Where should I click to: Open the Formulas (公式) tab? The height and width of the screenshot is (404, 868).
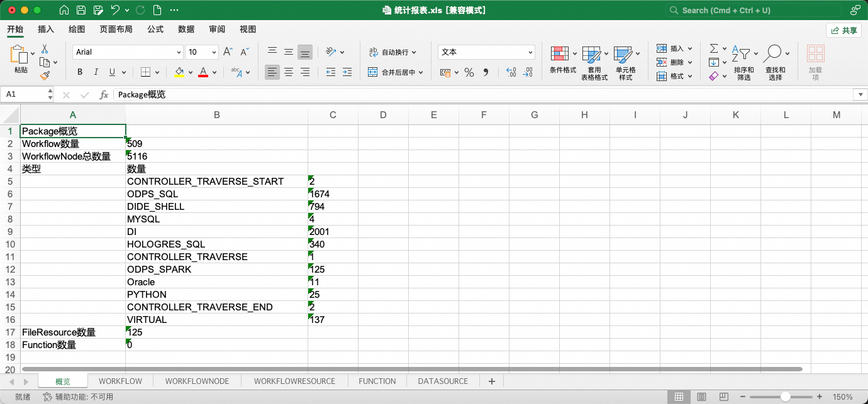(155, 29)
